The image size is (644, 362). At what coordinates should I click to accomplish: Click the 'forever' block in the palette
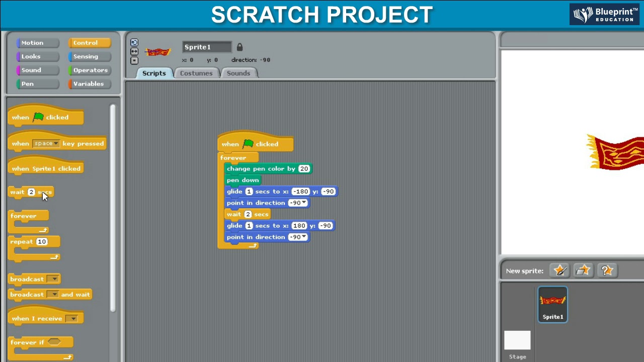[29, 222]
